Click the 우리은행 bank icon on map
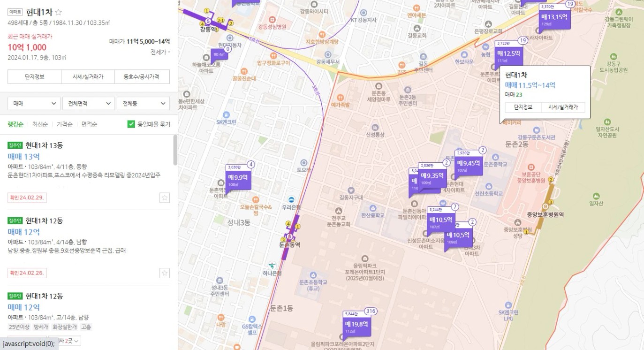 coord(291,200)
